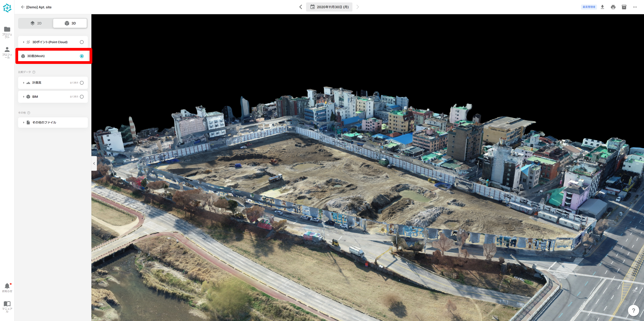Open the notifications bell in sidebar
The image size is (644, 321).
(x=7, y=286)
